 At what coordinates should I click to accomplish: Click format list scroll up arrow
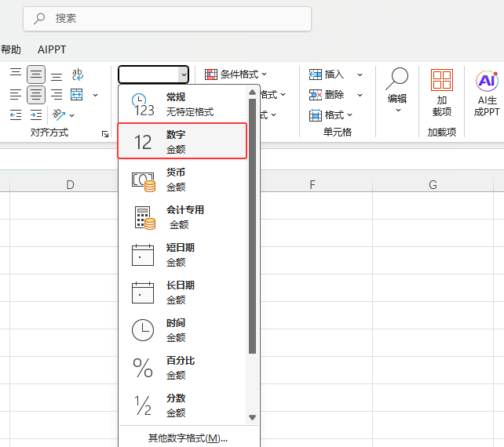click(252, 93)
